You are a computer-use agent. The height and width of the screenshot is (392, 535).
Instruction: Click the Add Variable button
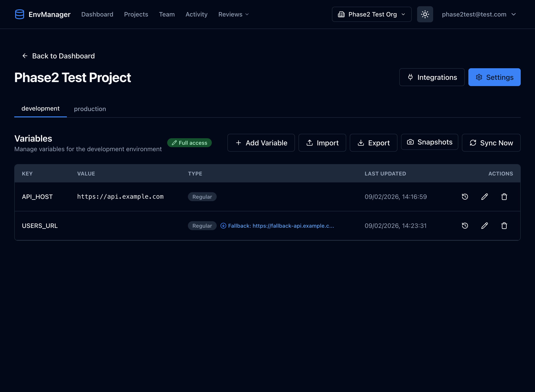(x=261, y=143)
